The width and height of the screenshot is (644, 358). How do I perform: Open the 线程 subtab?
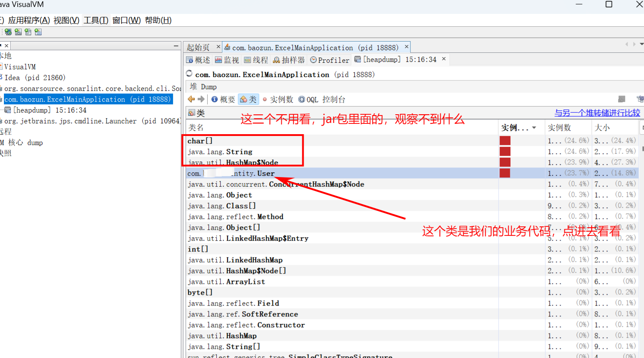[256, 60]
